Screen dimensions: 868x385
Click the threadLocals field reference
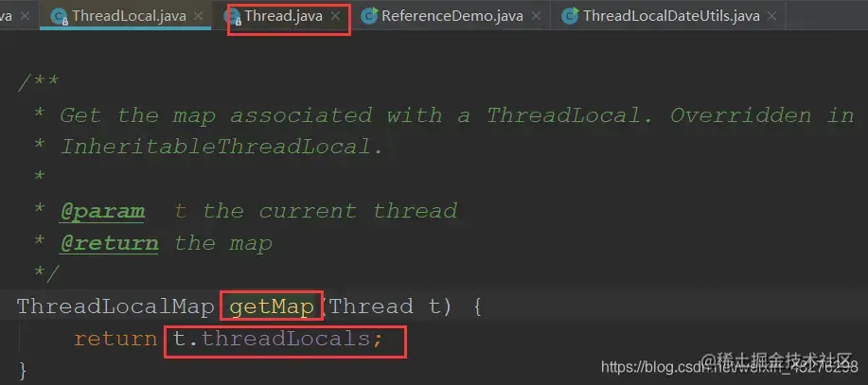(286, 338)
